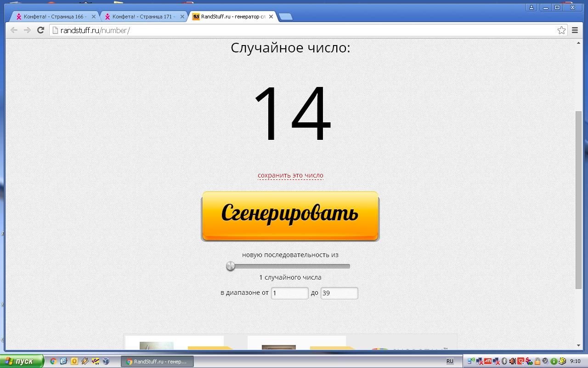
Task: Go back using the back arrow
Action: (14, 30)
